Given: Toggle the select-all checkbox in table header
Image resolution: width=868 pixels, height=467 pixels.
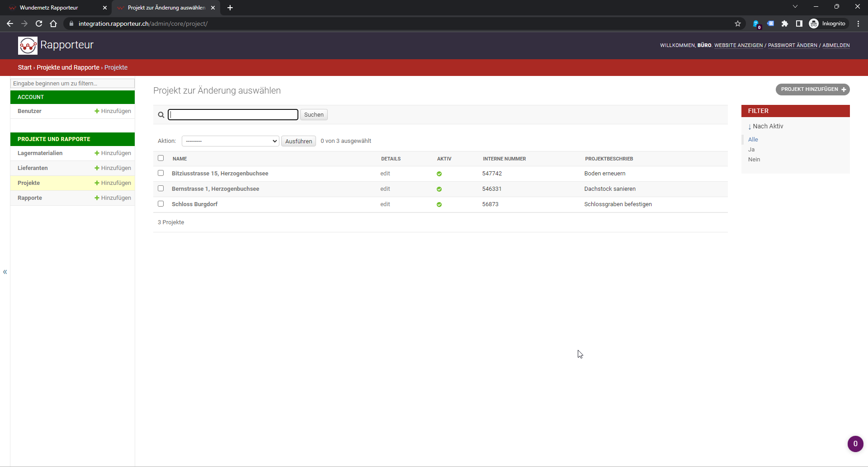Looking at the screenshot, I should tap(160, 158).
